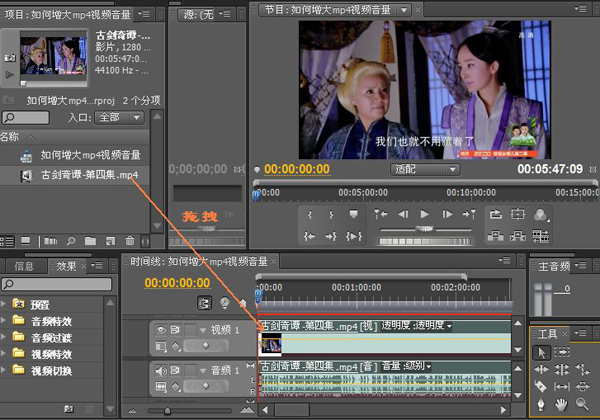The image size is (600, 420).
Task: Play In to Out
Action: [354, 236]
